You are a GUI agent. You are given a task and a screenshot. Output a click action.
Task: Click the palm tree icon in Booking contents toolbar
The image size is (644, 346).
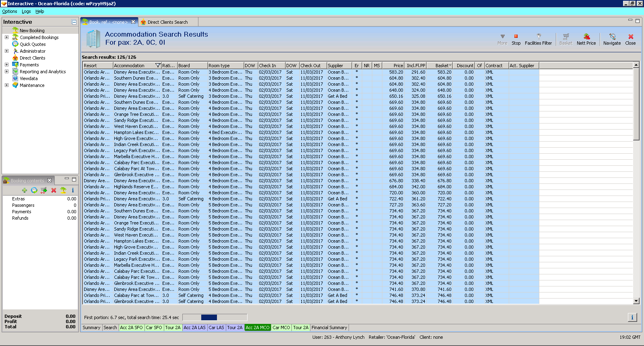(63, 190)
